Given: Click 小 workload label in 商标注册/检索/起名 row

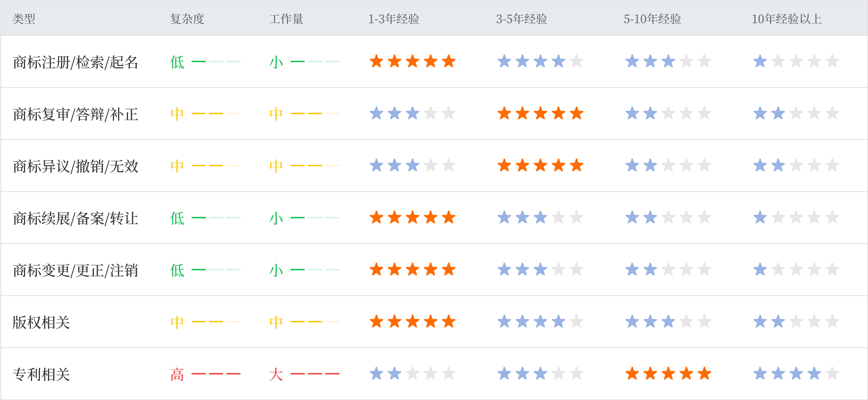Looking at the screenshot, I should tap(276, 62).
